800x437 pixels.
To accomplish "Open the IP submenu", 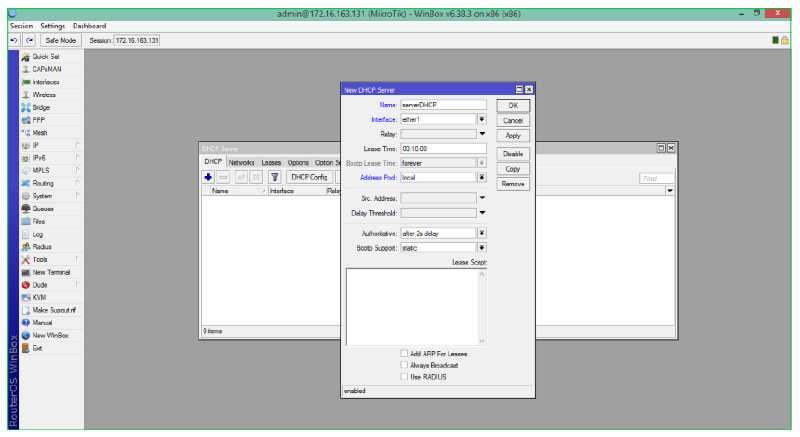I will pos(51,145).
